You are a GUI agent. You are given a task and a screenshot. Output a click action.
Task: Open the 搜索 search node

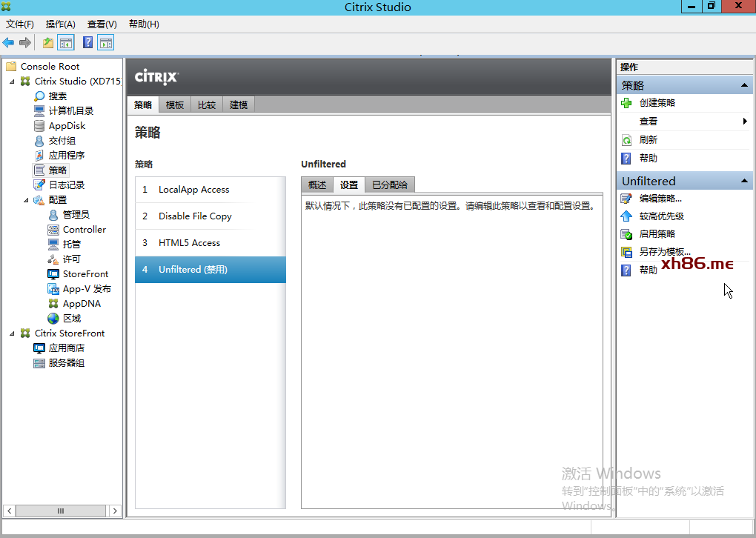[x=57, y=96]
